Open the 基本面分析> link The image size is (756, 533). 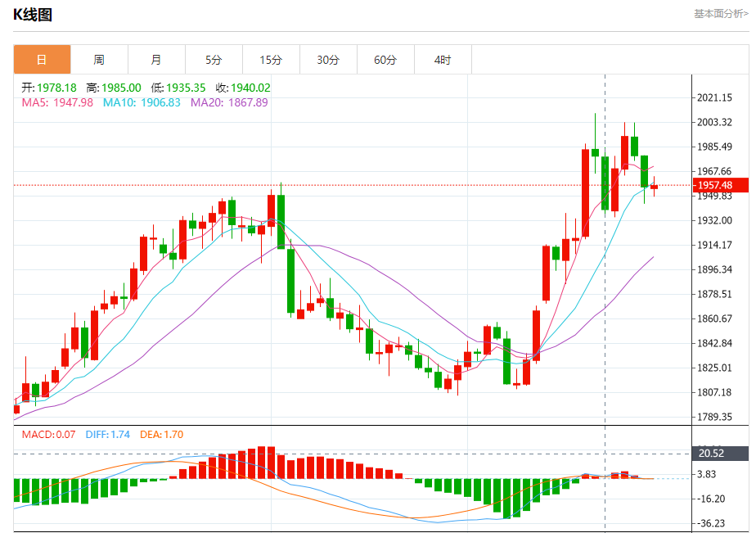coord(722,14)
